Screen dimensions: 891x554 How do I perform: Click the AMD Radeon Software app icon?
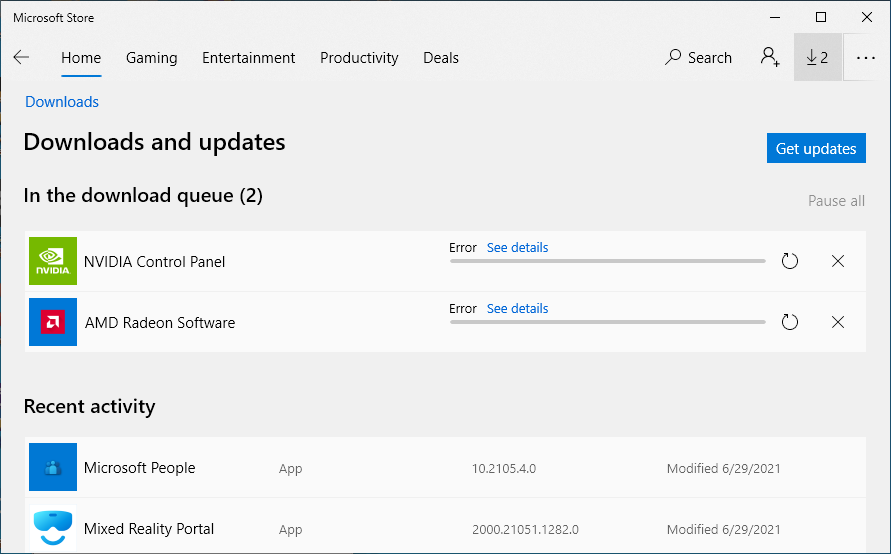tap(53, 322)
